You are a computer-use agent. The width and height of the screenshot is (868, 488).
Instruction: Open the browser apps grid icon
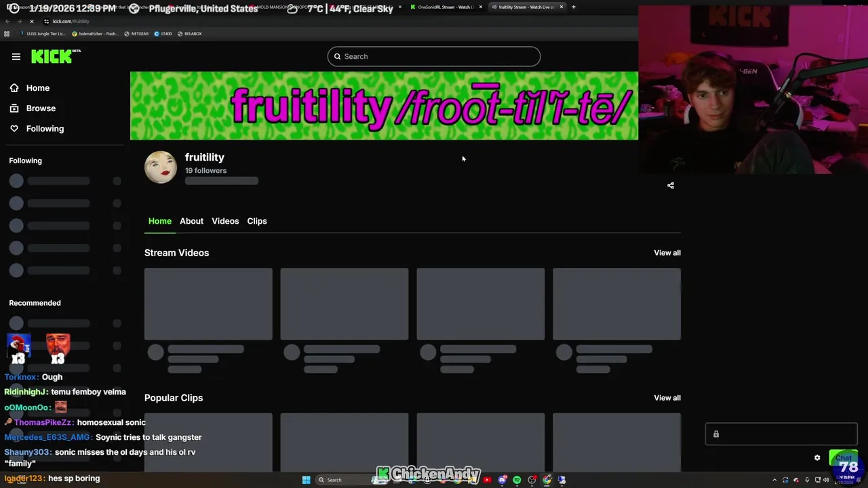tap(7, 33)
